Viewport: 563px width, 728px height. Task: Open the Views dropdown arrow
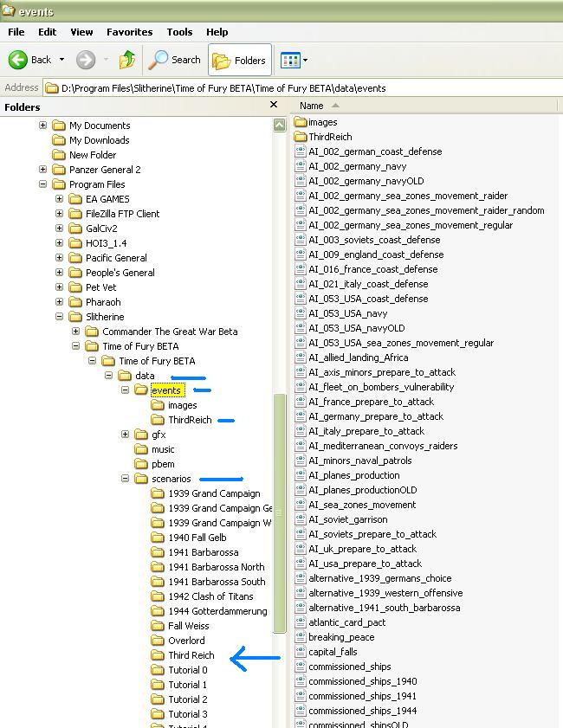click(305, 60)
